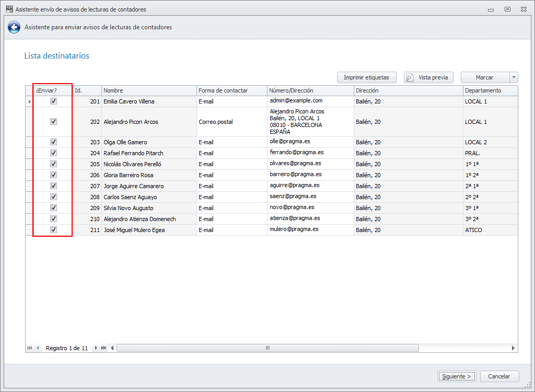Toggle send checkbox for Alejandro Atienza Domenech
The image size is (535, 392).
pyautogui.click(x=54, y=218)
